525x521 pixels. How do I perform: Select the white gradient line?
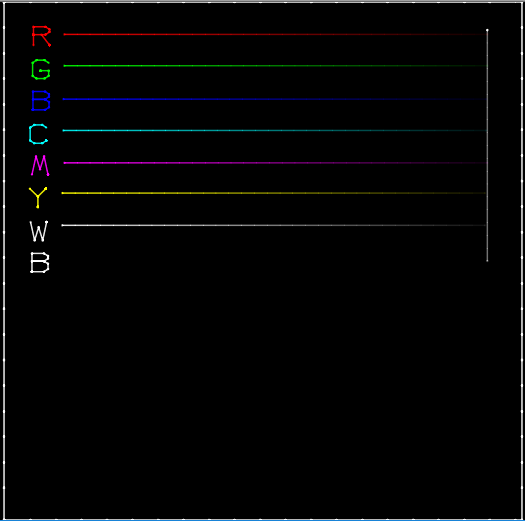tap(274, 225)
